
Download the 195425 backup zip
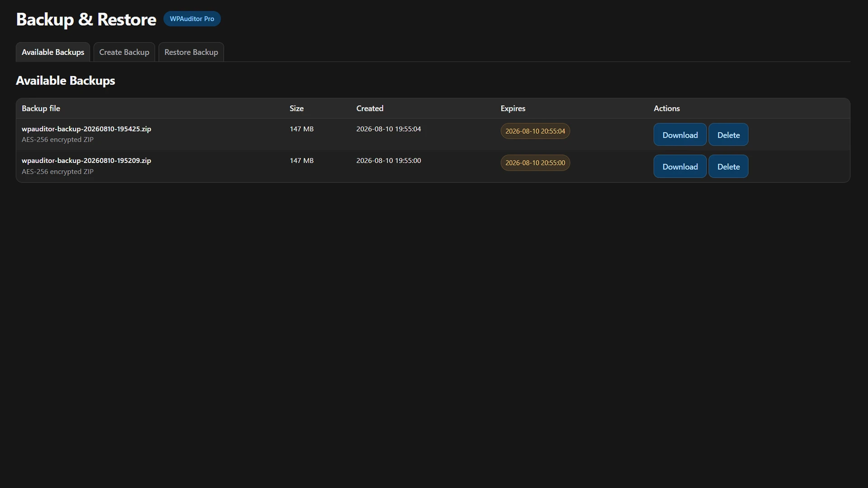(x=680, y=135)
